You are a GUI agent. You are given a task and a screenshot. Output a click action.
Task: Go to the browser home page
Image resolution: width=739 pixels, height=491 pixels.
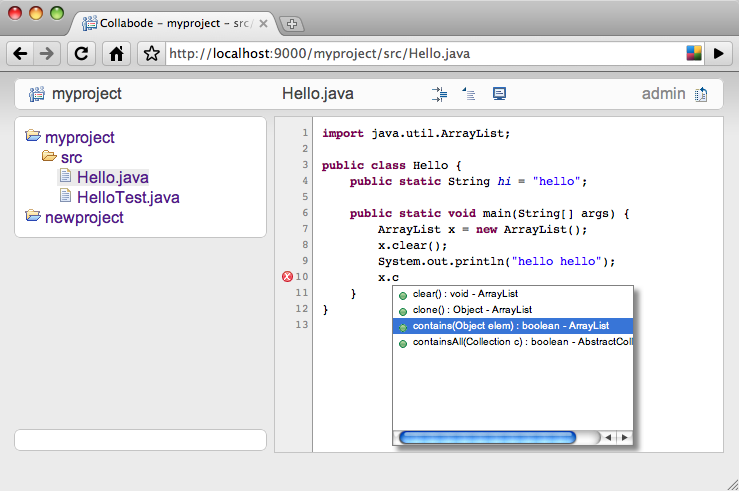[x=116, y=54]
